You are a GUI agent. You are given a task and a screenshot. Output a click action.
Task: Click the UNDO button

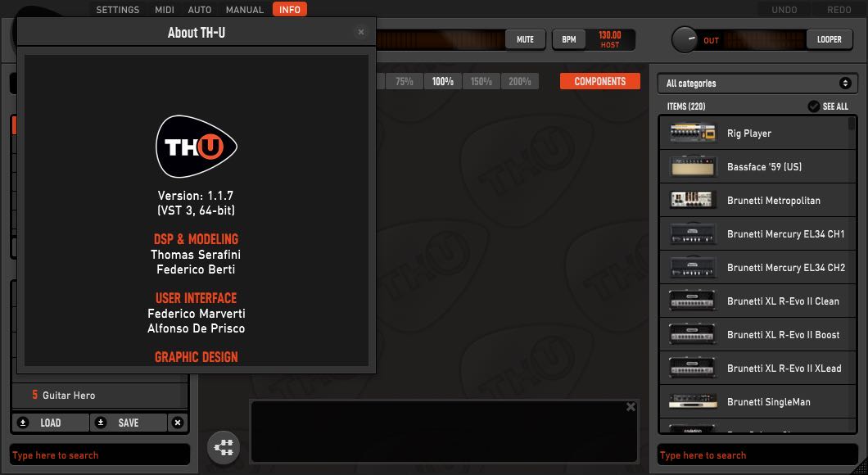click(784, 9)
